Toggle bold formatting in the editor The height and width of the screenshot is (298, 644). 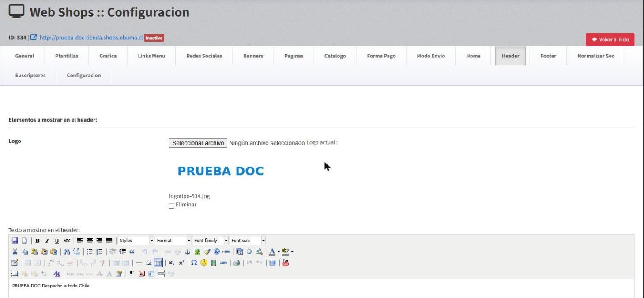coord(38,241)
